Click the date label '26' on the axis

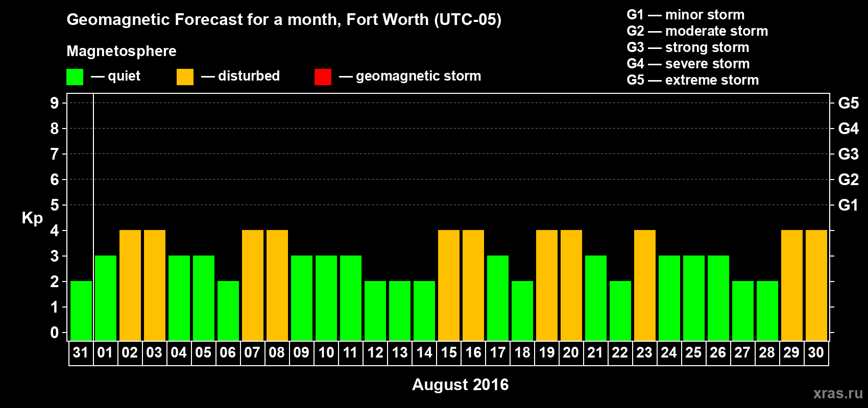718,352
